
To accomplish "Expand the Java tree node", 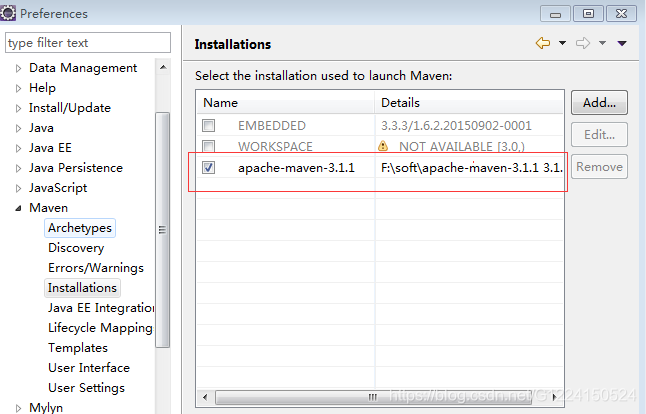I will pos(18,129).
